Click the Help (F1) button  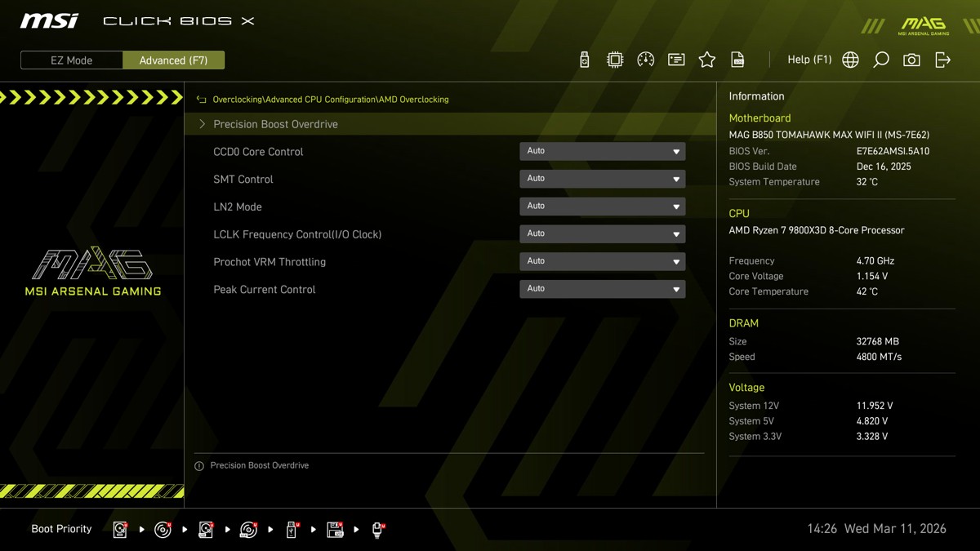coord(808,60)
